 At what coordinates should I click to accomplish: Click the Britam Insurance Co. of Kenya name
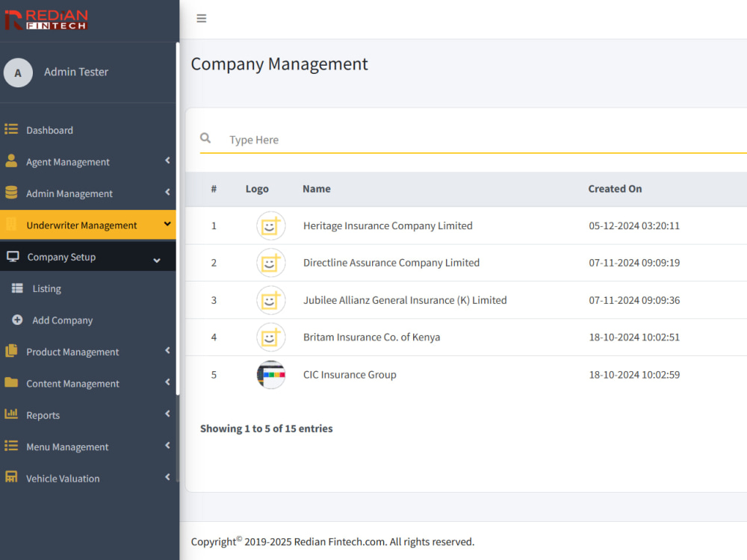point(371,337)
